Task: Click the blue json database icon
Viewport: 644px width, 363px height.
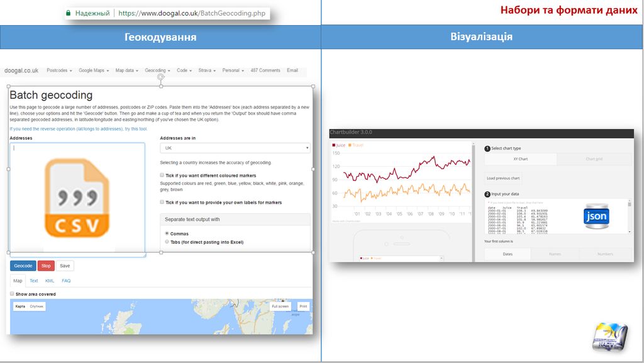Action: point(596,216)
